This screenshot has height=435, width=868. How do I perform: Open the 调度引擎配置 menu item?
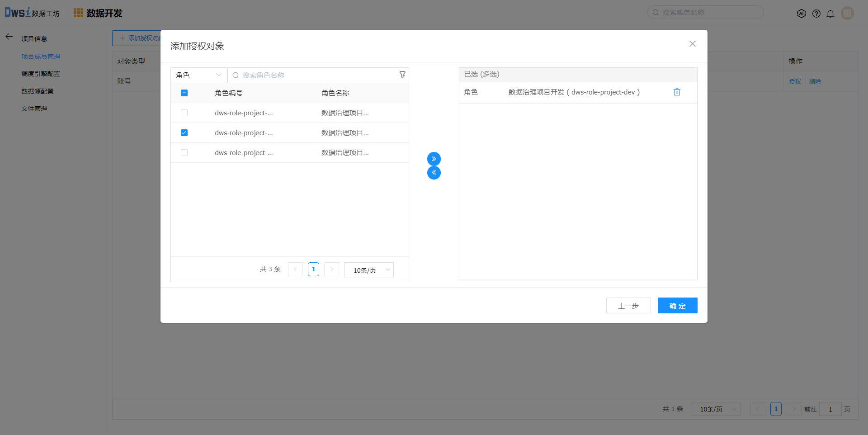pos(41,74)
